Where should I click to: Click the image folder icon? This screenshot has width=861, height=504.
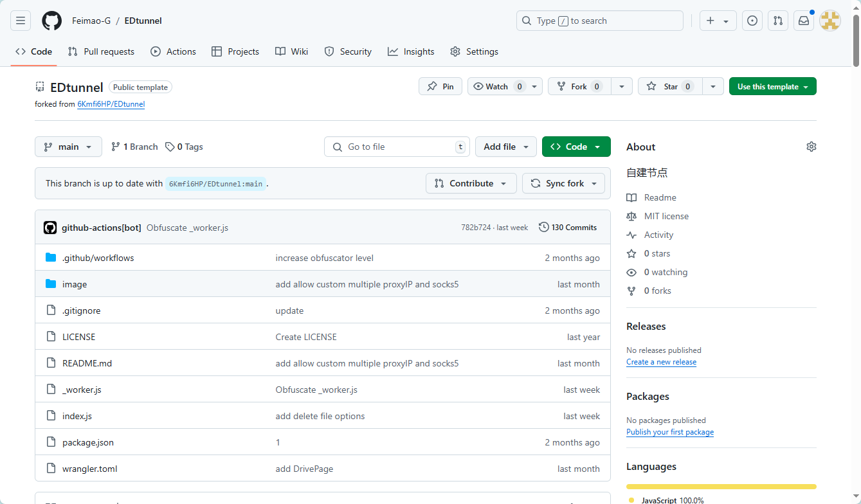51,284
